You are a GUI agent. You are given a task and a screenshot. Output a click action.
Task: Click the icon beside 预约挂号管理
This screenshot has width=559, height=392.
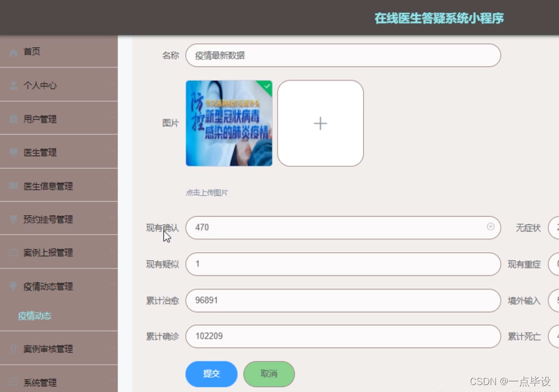pos(14,219)
